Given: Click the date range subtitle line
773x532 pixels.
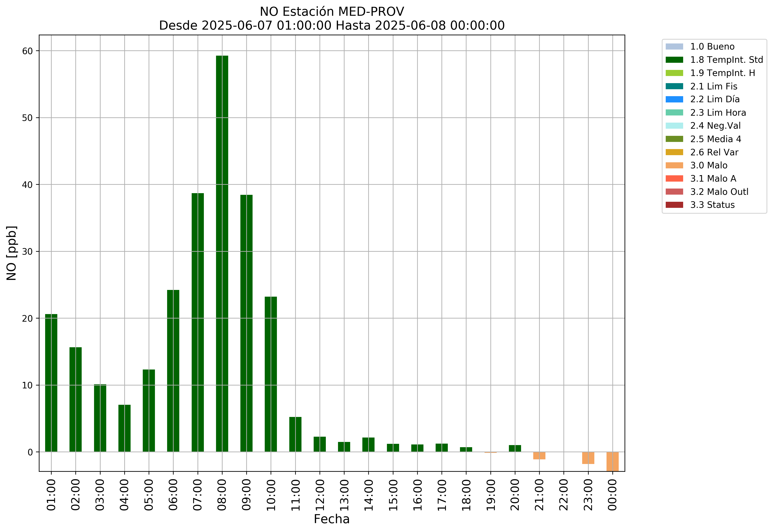Looking at the screenshot, I should point(332,25).
